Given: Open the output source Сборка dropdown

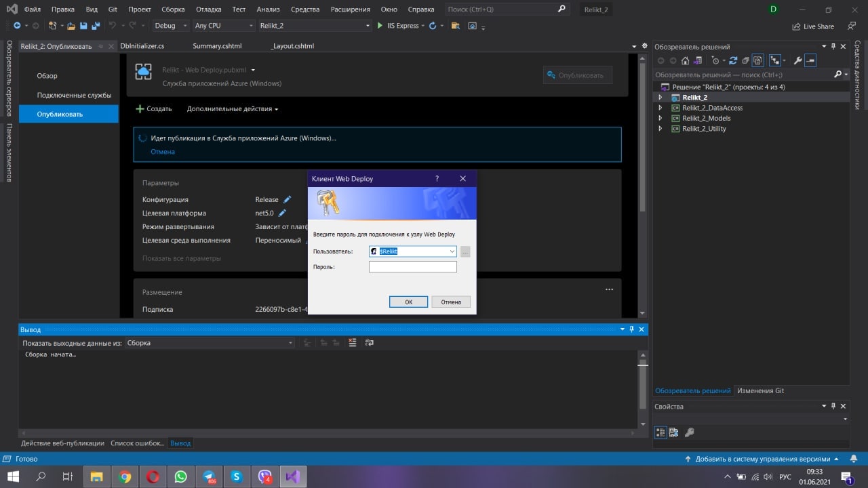Looking at the screenshot, I should [x=210, y=343].
